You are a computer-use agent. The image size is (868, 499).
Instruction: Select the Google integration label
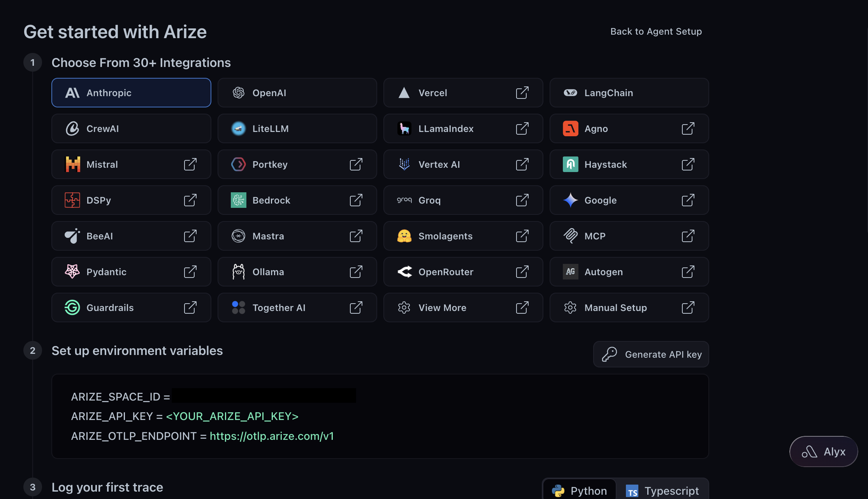coord(600,200)
